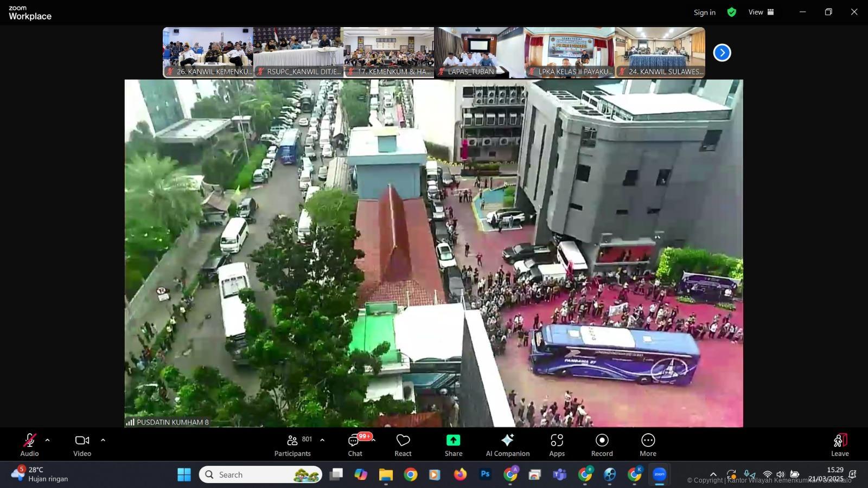
Task: Expand video settings arrow next to Video
Action: (x=103, y=440)
